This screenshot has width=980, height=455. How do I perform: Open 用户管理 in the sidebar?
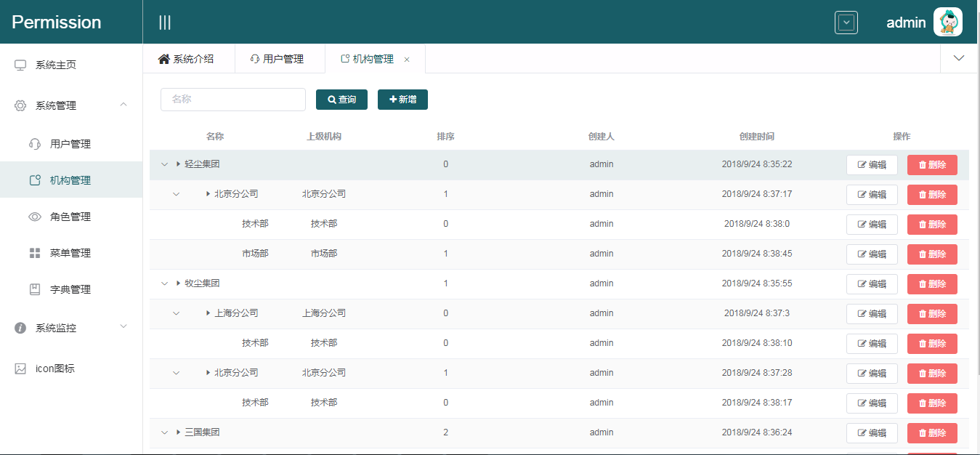click(x=71, y=144)
